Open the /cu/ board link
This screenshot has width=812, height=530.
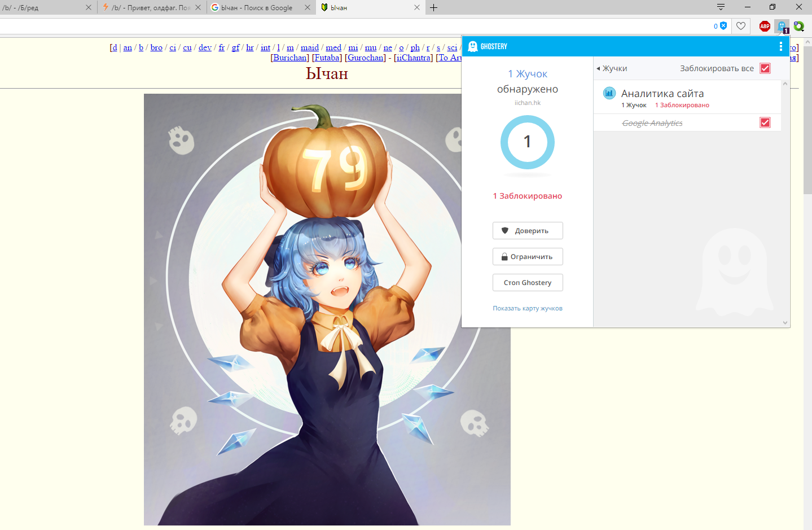(187, 47)
